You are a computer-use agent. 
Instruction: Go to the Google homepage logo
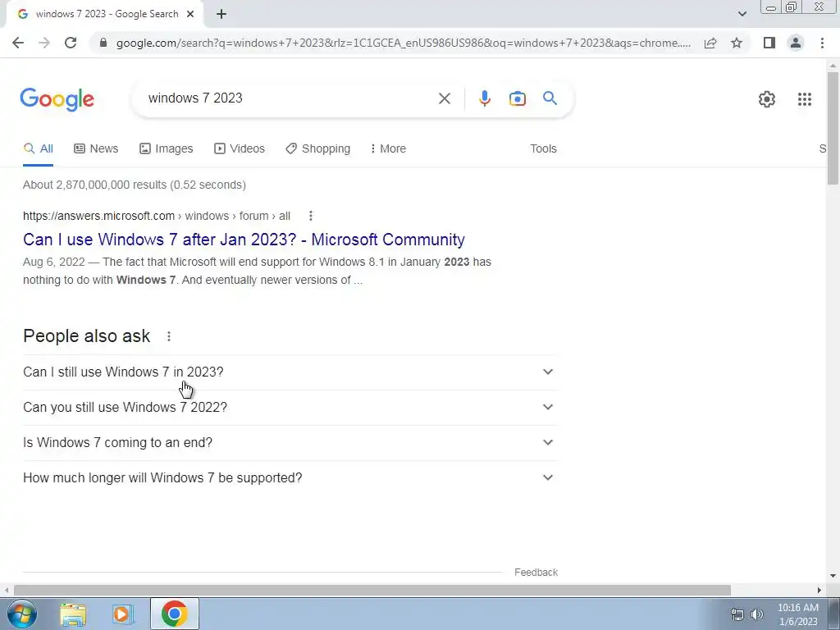57,99
